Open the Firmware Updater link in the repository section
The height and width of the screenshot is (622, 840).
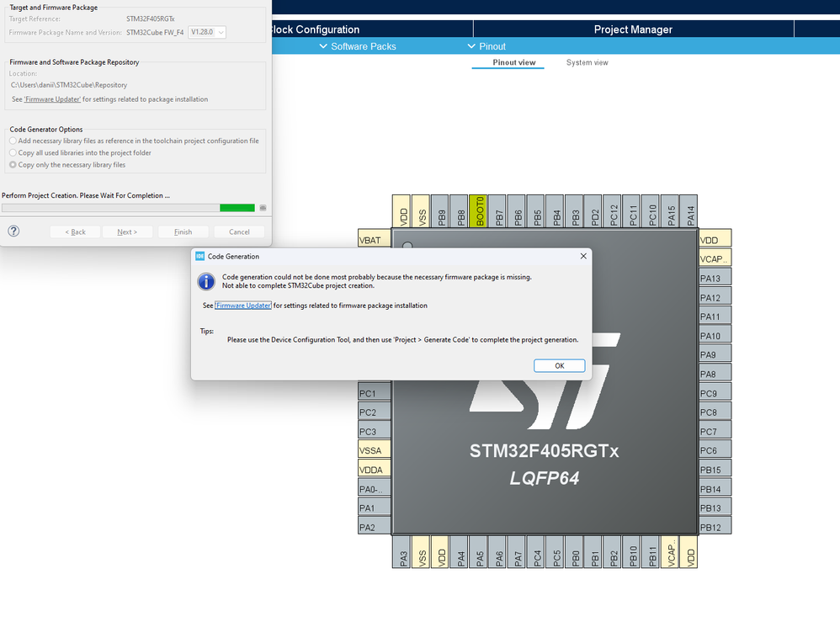pyautogui.click(x=52, y=99)
